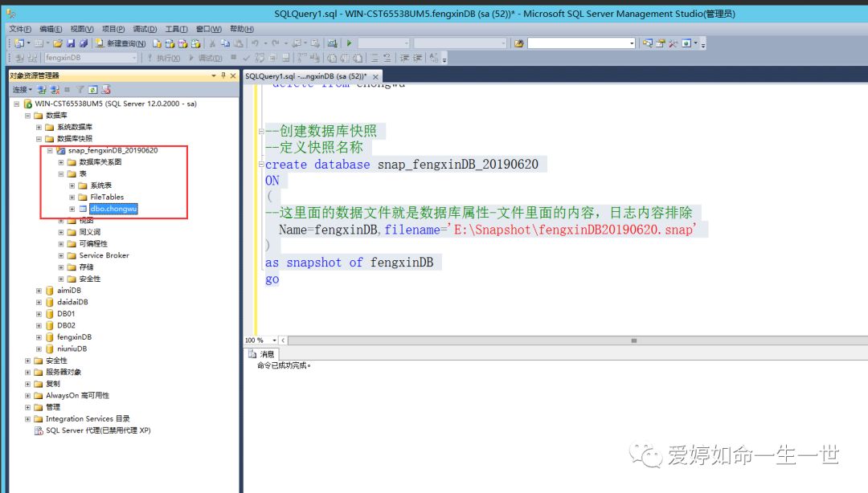868x493 pixels.
Task: Select the SQL Server 代理 node
Action: point(98,430)
